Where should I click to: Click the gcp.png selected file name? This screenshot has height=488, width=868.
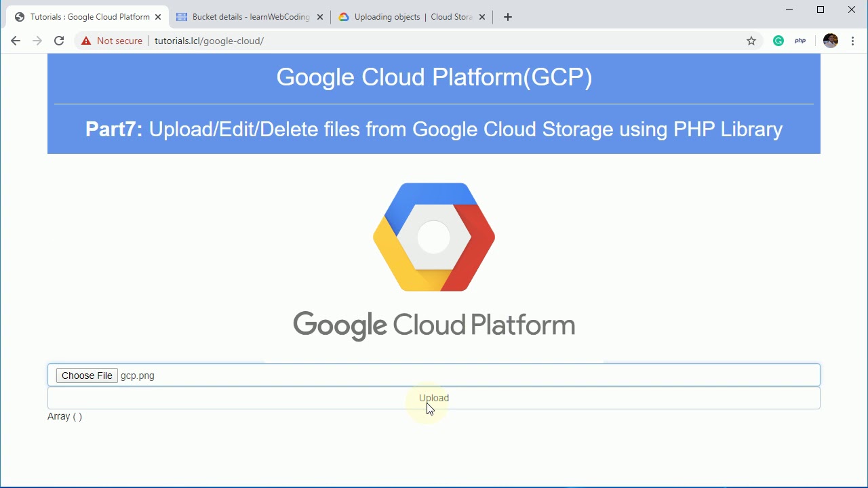coord(138,375)
